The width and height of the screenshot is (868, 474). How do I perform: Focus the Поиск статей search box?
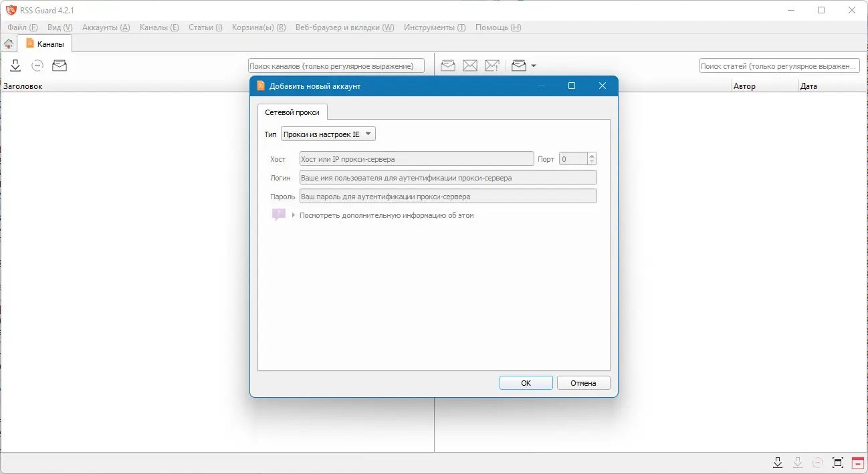pyautogui.click(x=779, y=66)
